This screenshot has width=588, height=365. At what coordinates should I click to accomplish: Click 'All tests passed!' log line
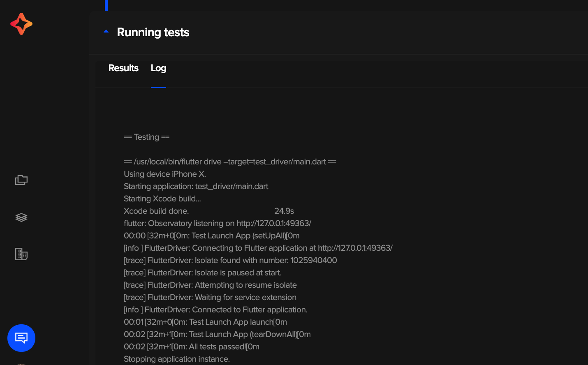point(192,347)
